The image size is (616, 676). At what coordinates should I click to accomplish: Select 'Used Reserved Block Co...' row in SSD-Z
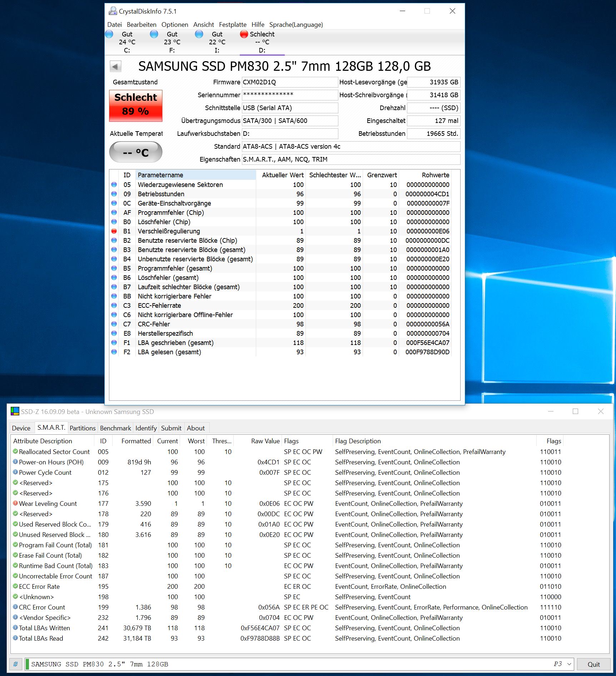(x=288, y=524)
